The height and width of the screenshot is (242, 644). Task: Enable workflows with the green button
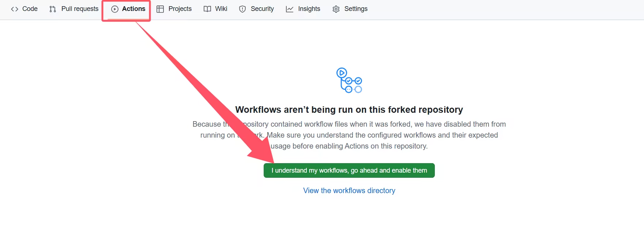tap(349, 170)
